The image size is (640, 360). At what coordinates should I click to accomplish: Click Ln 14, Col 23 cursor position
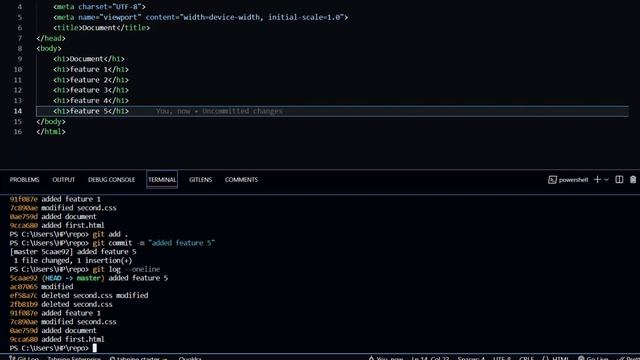[430, 358]
